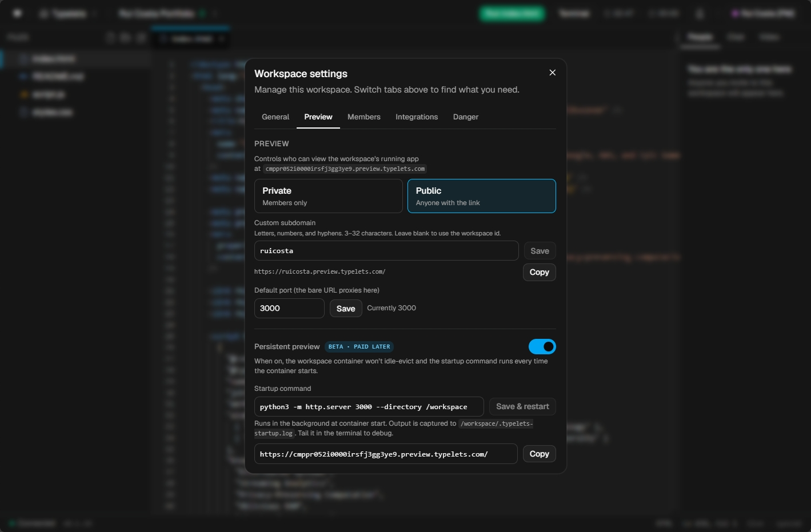
Task: Switch to the General tab
Action: (275, 117)
